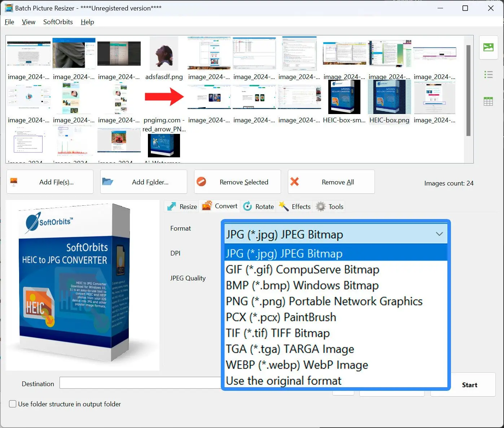Select the HEIC-box.png thumbnail
This screenshot has height=428, width=504.
click(x=390, y=97)
